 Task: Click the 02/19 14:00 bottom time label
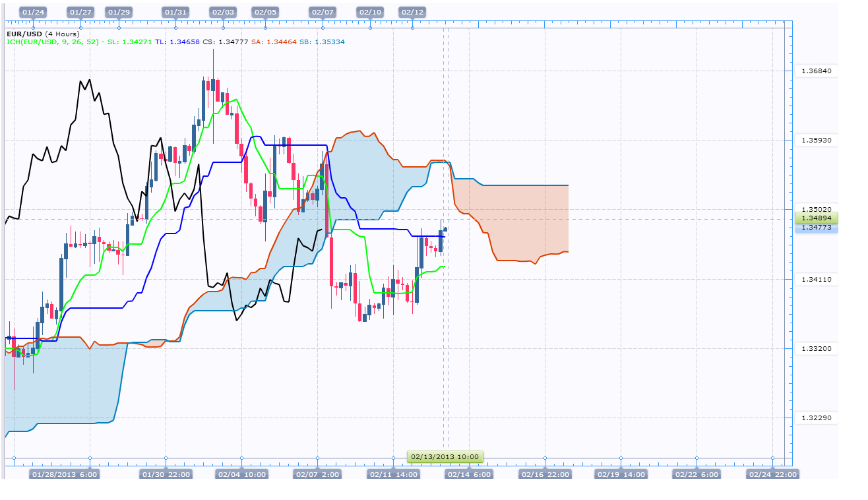(x=621, y=474)
